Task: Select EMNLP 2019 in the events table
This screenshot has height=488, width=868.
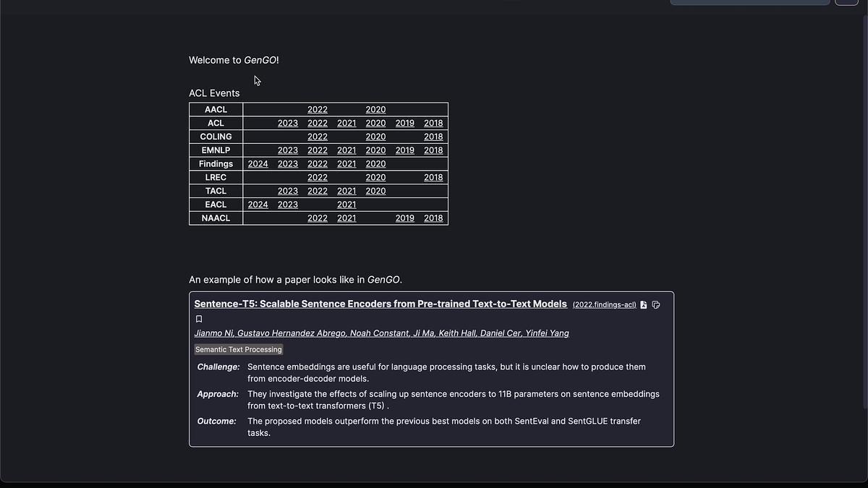Action: 405,150
